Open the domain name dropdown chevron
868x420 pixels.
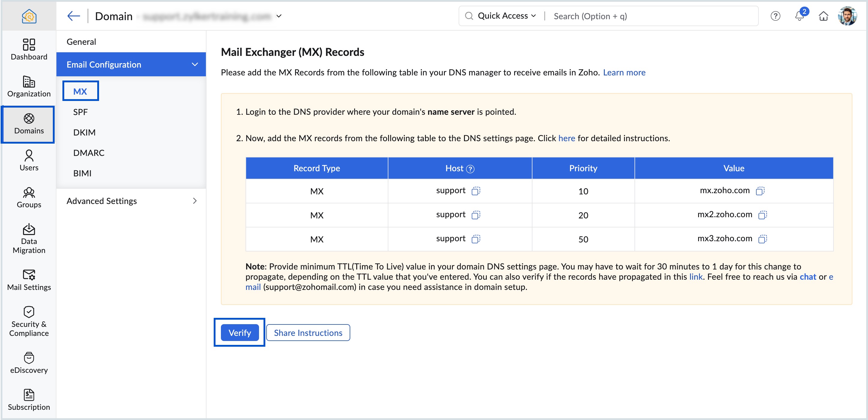click(279, 16)
